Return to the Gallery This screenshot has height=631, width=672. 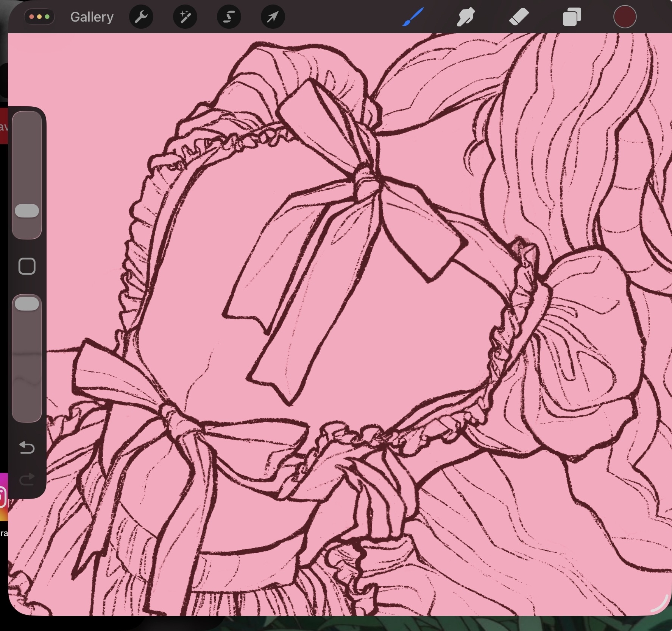tap(92, 17)
